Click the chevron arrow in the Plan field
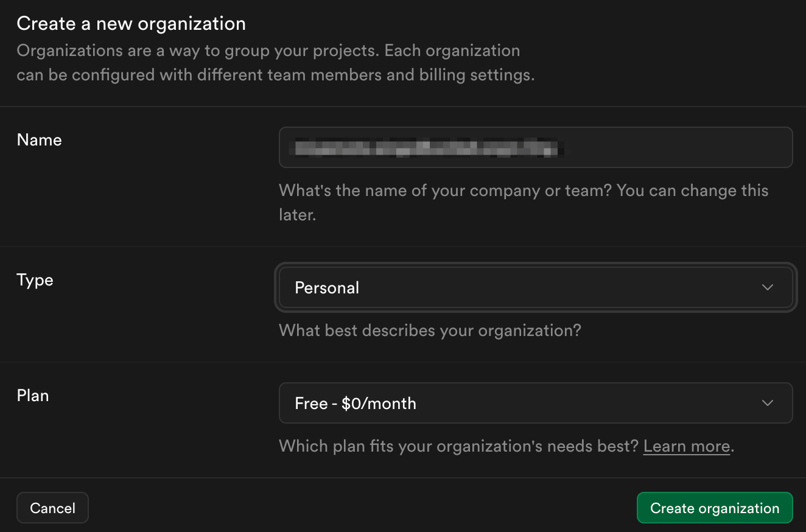This screenshot has height=532, width=806. 768,403
